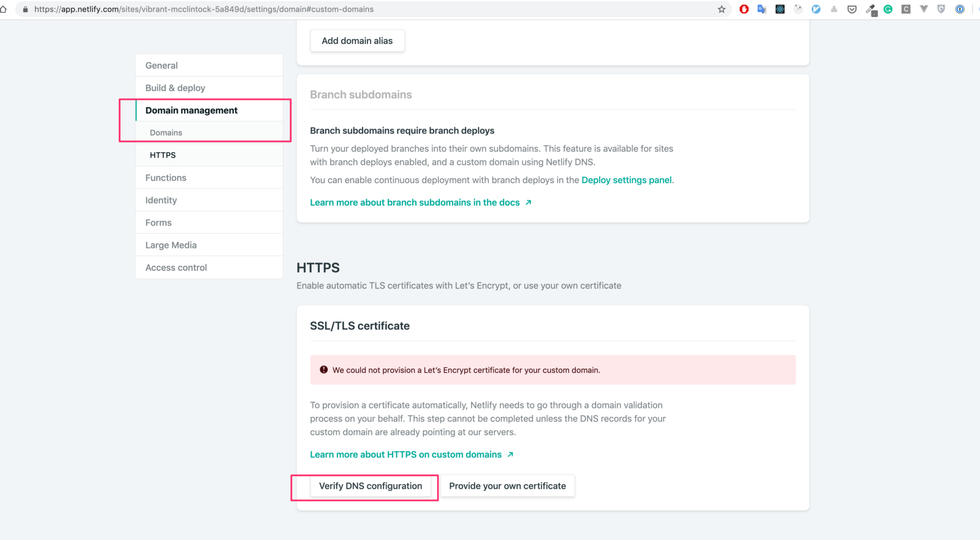980x540 pixels.
Task: Go to the Domains subsection
Action: click(x=209, y=133)
